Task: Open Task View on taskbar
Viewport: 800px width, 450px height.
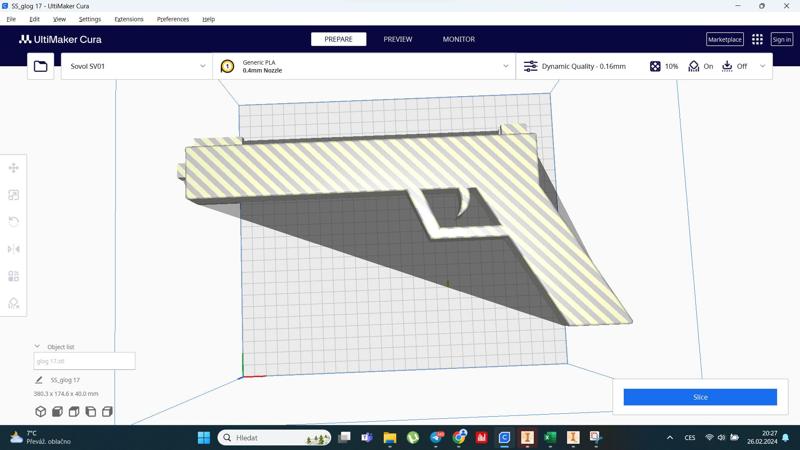Action: (344, 438)
